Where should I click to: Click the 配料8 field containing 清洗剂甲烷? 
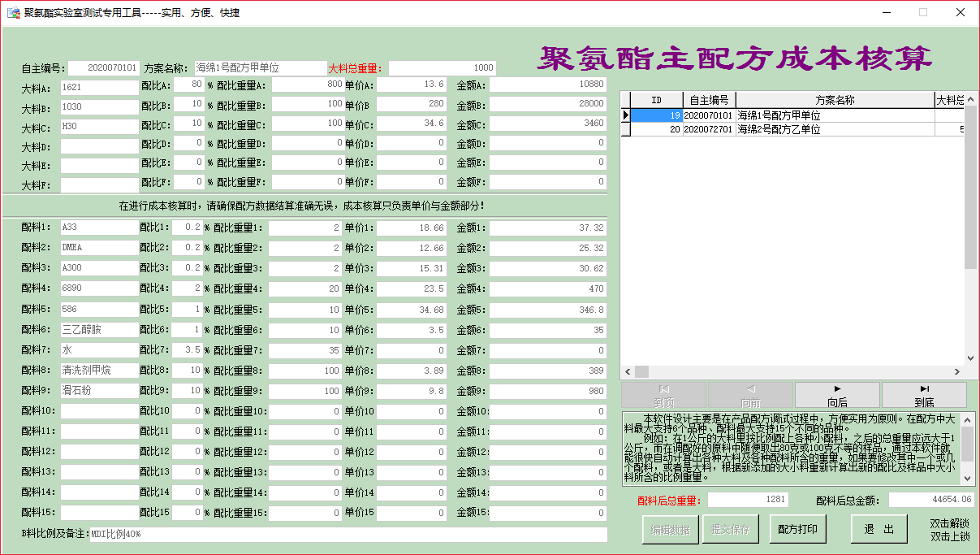tap(98, 371)
